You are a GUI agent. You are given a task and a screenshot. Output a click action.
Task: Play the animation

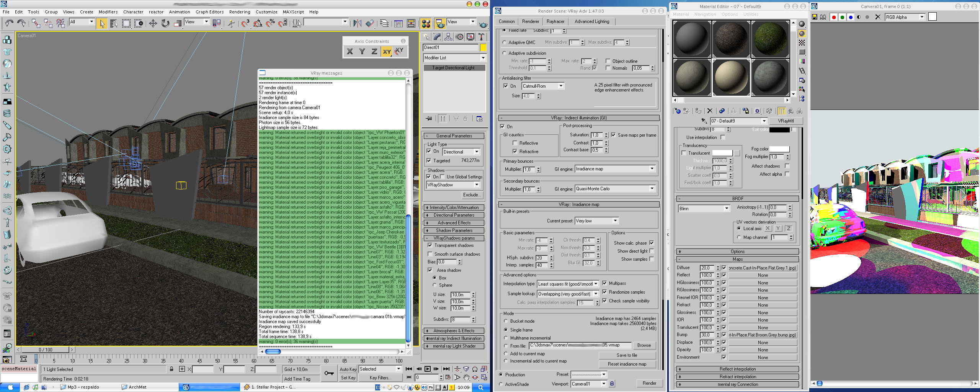[x=427, y=369]
